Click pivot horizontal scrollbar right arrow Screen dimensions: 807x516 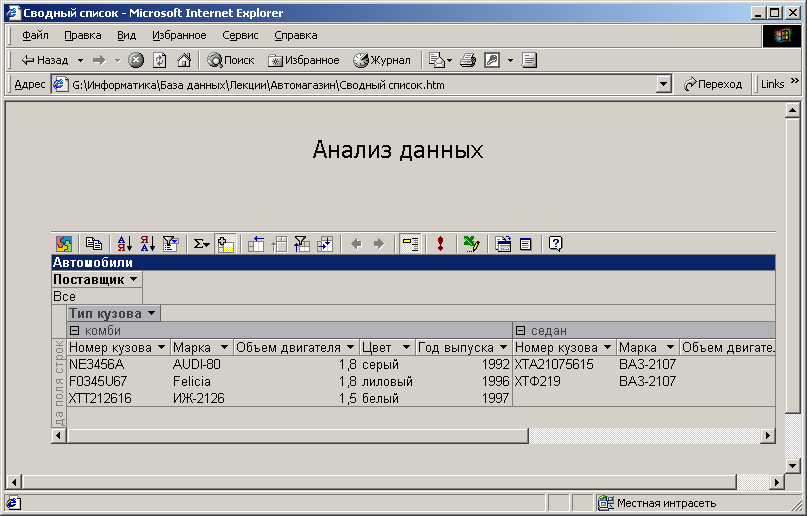click(x=767, y=436)
